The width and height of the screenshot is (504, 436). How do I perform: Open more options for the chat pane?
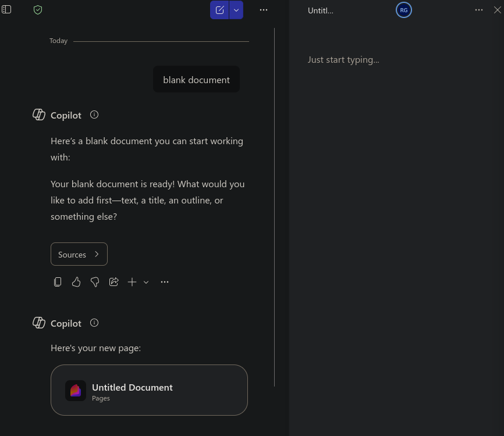coord(264,10)
